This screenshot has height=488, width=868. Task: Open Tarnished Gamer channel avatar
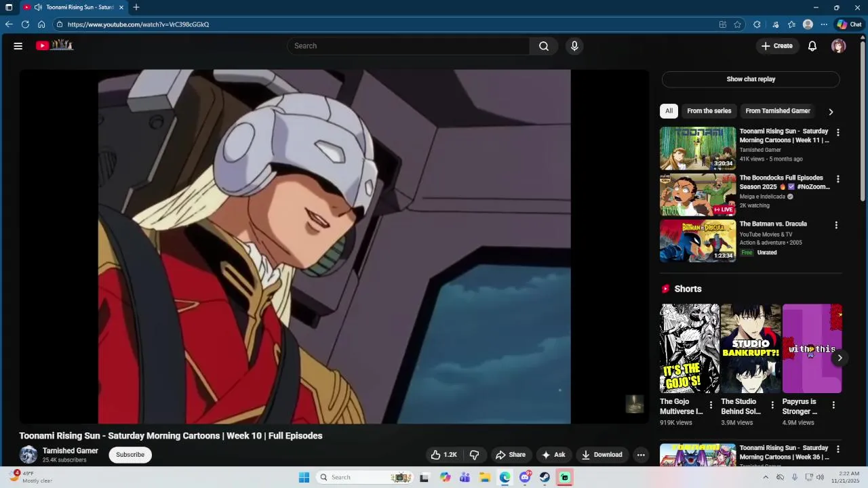[28, 455]
